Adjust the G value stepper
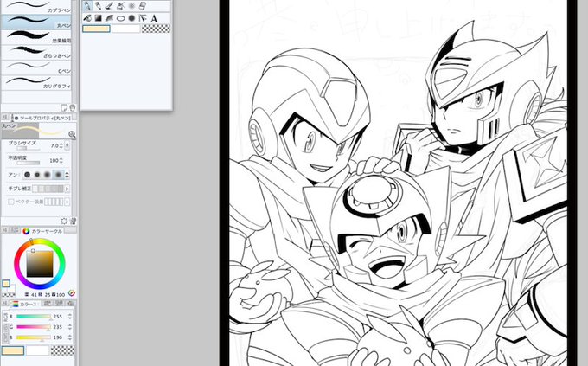This screenshot has height=366, width=588. click(70, 327)
